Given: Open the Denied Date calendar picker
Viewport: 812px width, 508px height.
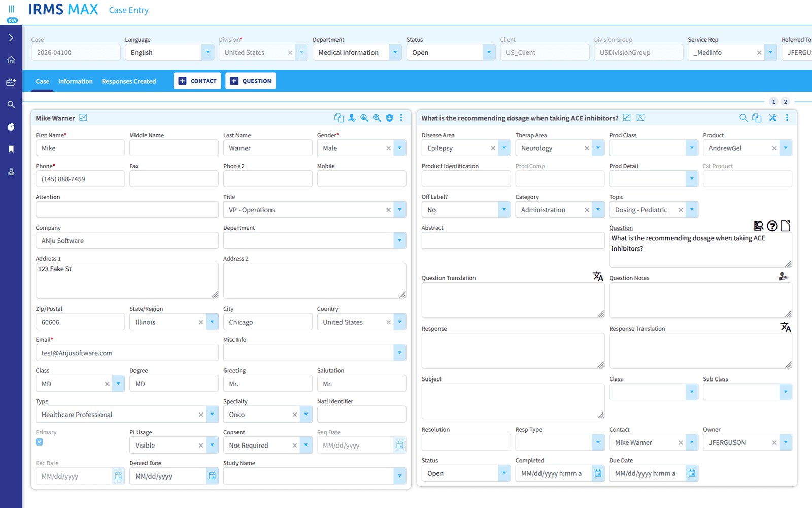Looking at the screenshot, I should [x=212, y=476].
